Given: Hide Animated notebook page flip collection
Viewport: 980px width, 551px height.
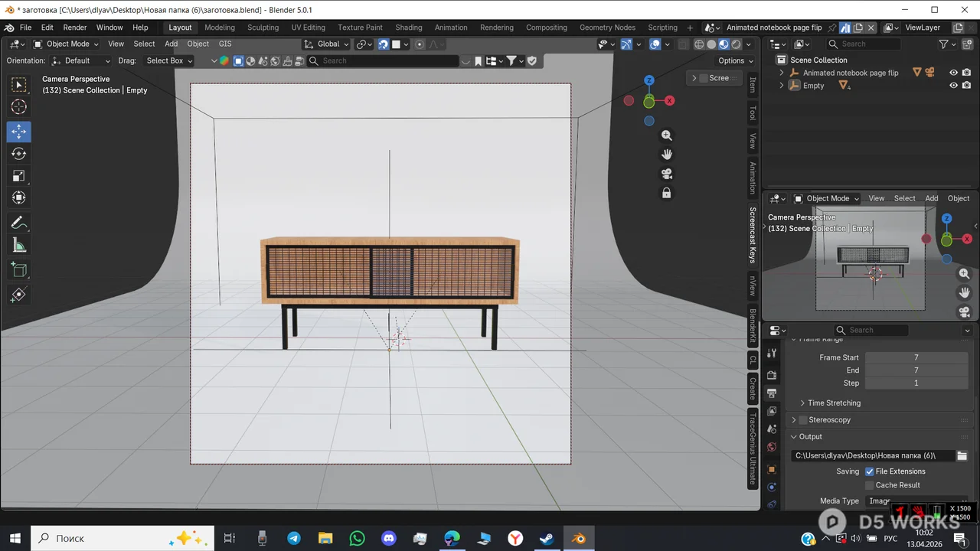Looking at the screenshot, I should 954,73.
